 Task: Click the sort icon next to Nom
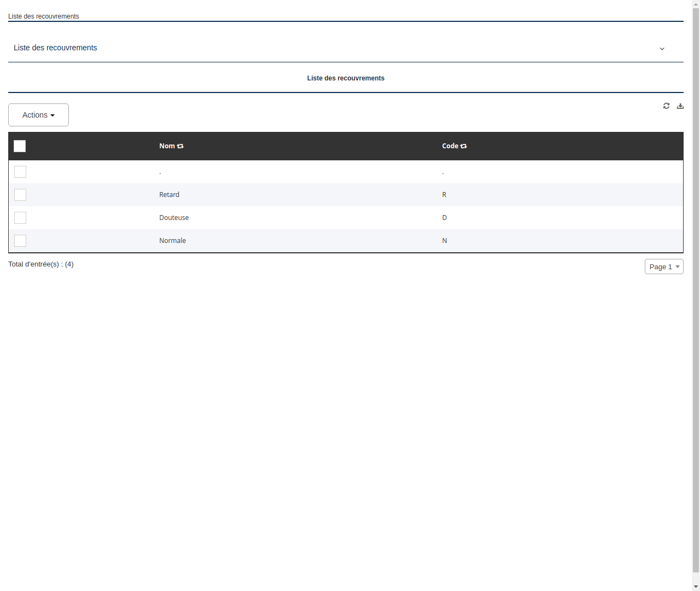[180, 146]
